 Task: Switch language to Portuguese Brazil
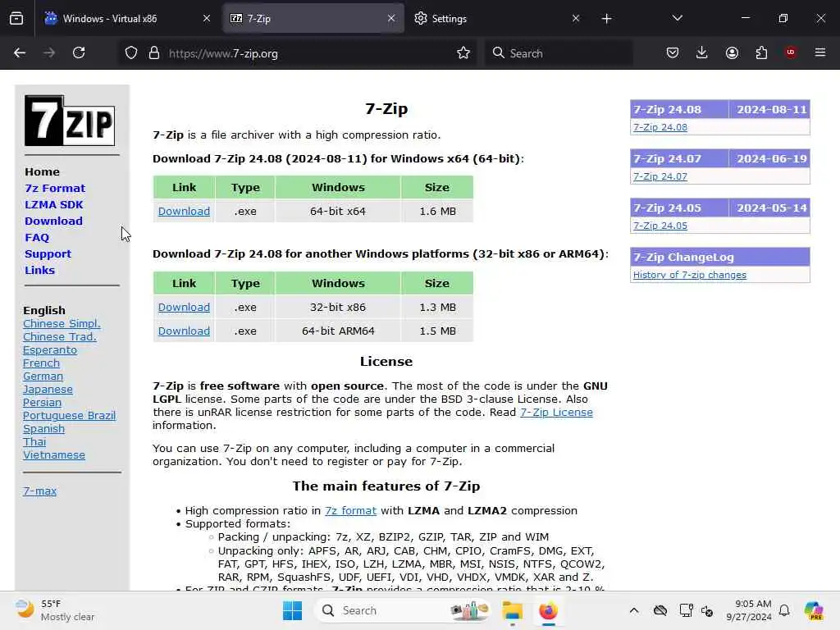(x=69, y=416)
